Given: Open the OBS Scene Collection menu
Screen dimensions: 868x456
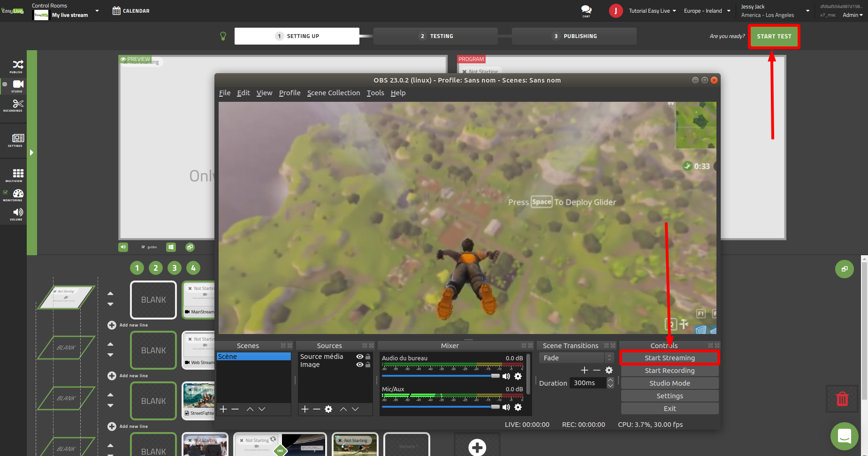Looking at the screenshot, I should coord(334,93).
